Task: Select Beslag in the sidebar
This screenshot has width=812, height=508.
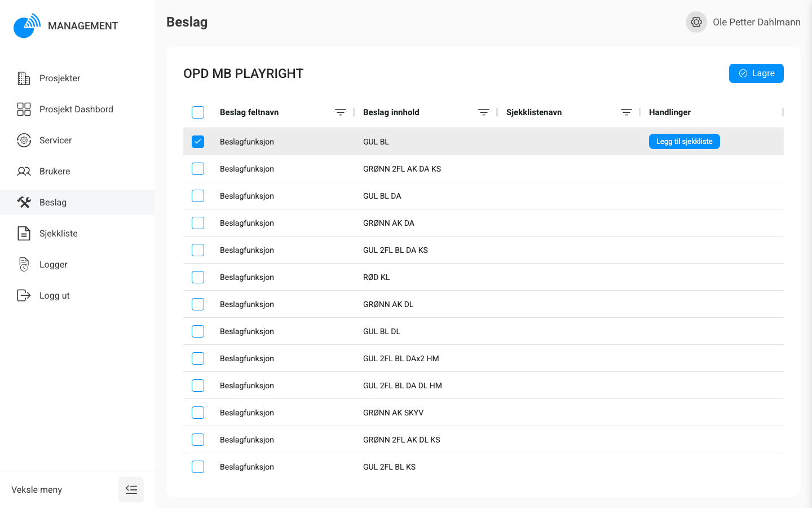Action: [x=77, y=203]
